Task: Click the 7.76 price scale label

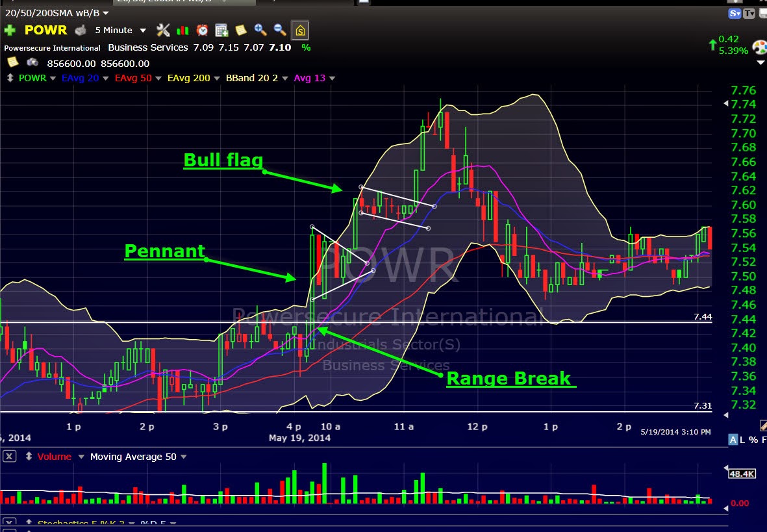Action: tap(744, 90)
